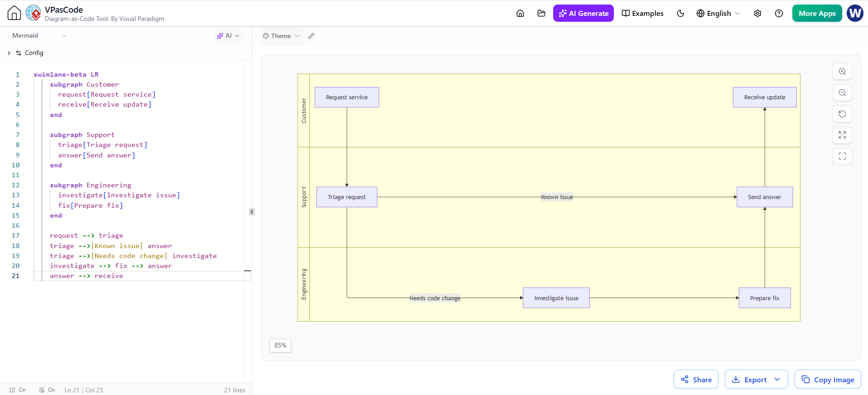Image resolution: width=868 pixels, height=395 pixels.
Task: Click code 'answer[Send answer]'
Action: [x=96, y=155]
